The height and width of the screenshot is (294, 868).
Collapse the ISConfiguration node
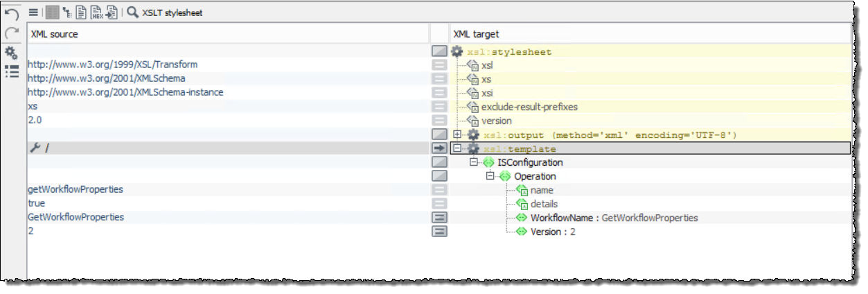pos(474,162)
